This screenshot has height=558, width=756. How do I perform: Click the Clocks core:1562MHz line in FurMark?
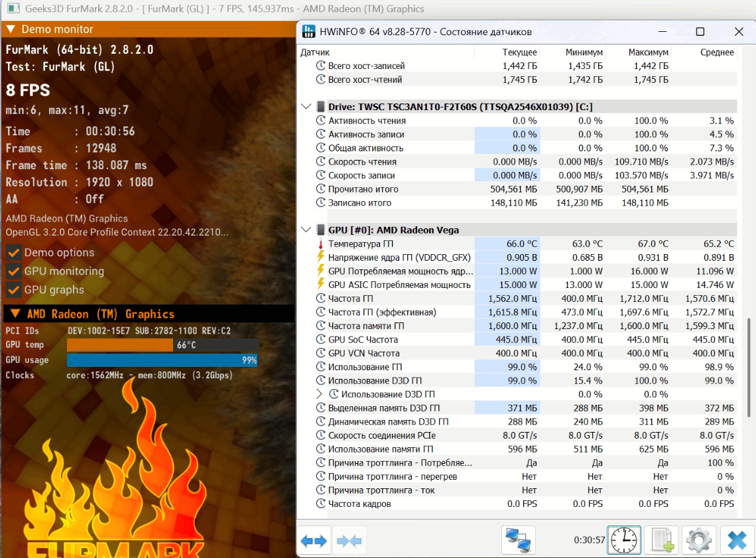click(x=119, y=376)
